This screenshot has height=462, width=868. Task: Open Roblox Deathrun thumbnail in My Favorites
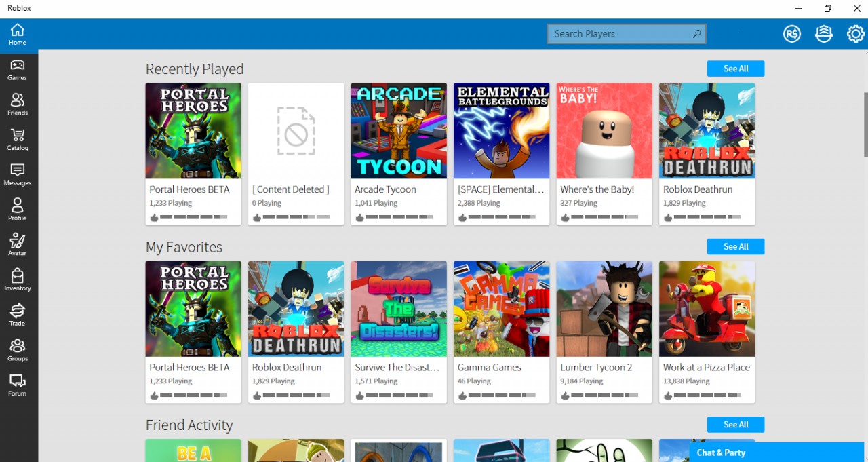(296, 309)
